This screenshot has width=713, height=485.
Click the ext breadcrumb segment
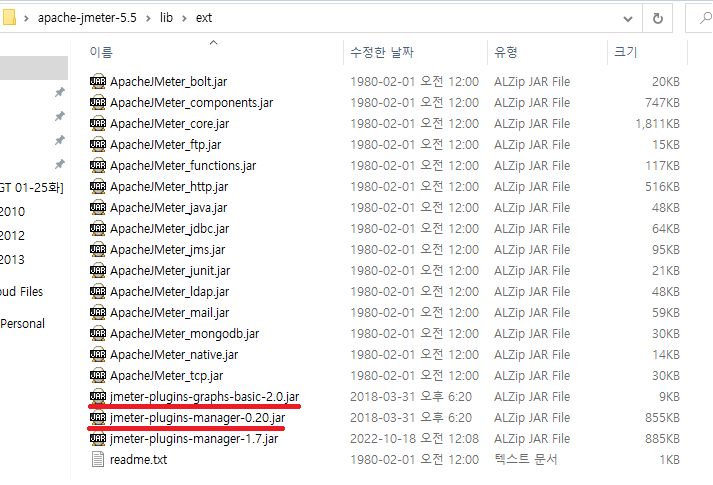coord(204,18)
